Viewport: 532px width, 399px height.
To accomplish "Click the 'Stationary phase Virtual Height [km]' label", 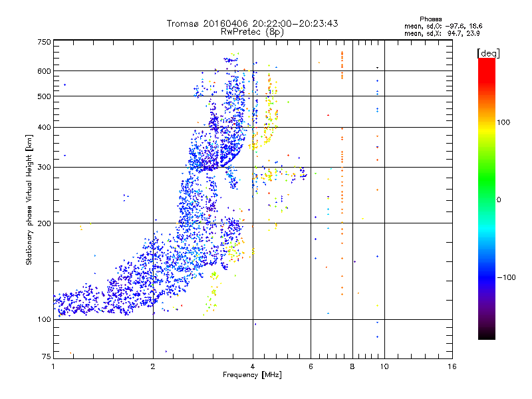I will (29, 199).
